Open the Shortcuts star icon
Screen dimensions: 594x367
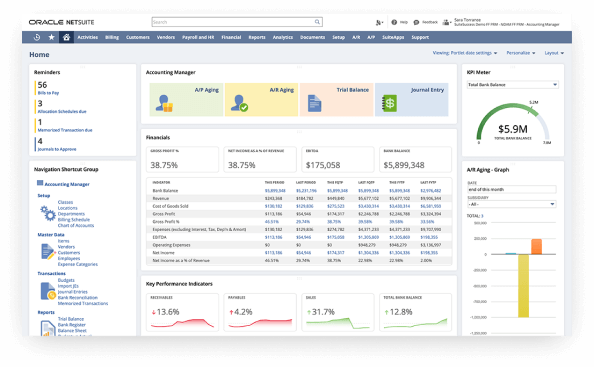pyautogui.click(x=52, y=37)
